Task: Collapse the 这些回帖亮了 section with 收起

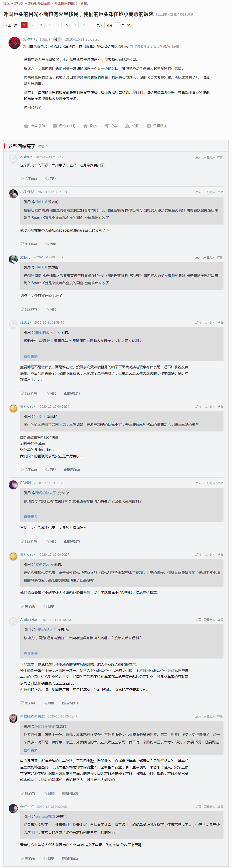Action: point(43,146)
